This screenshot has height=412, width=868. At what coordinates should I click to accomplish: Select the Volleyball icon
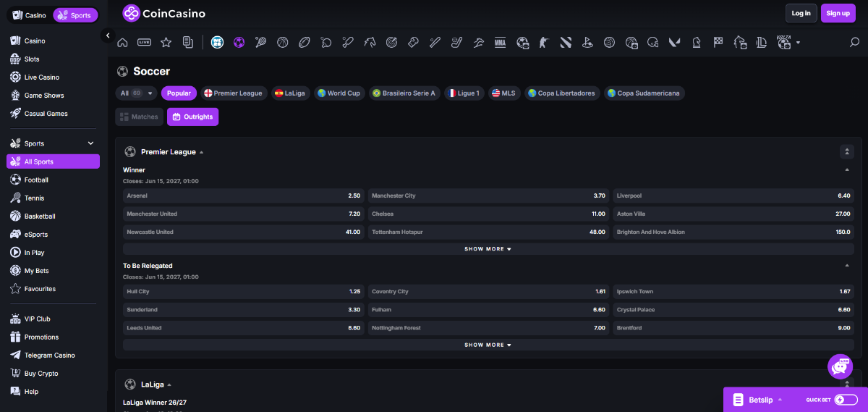pos(609,43)
